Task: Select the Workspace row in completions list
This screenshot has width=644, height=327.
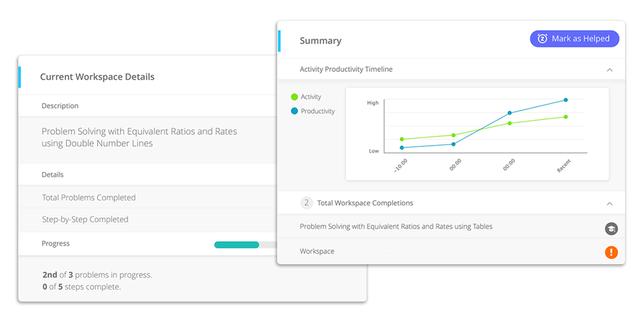Action: (317, 251)
